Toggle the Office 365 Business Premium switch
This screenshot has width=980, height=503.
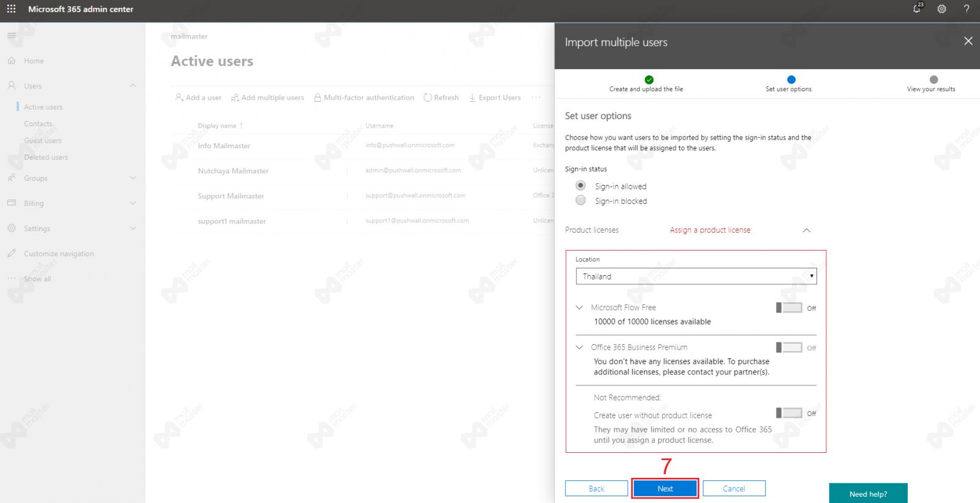789,347
